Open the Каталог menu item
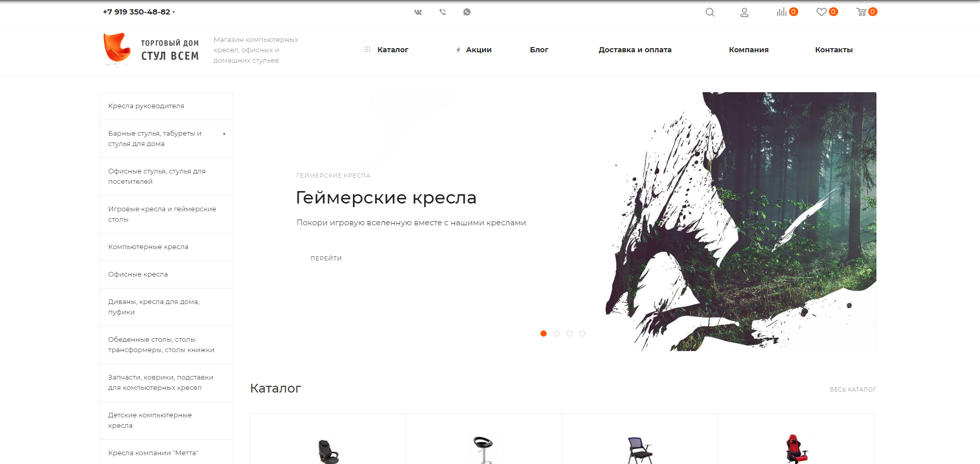 coord(393,50)
